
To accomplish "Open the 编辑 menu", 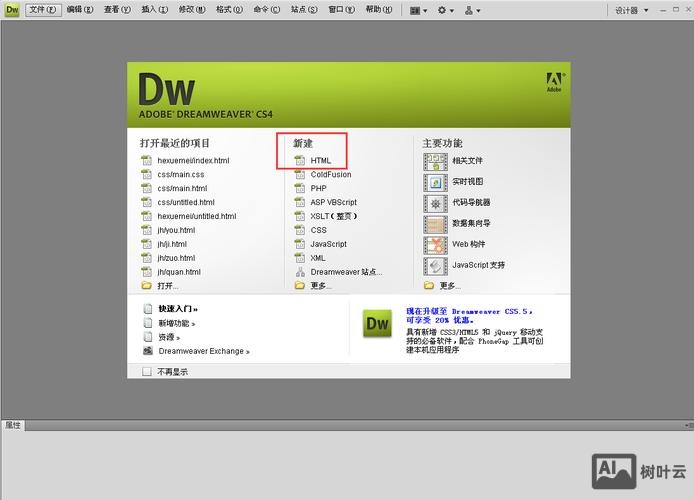I will [80, 9].
